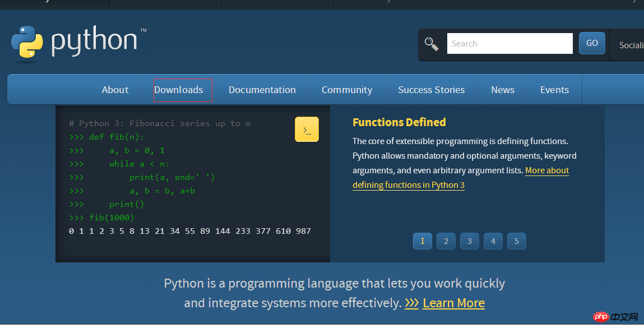Open the Learn More link
644x328 pixels.
pos(454,303)
